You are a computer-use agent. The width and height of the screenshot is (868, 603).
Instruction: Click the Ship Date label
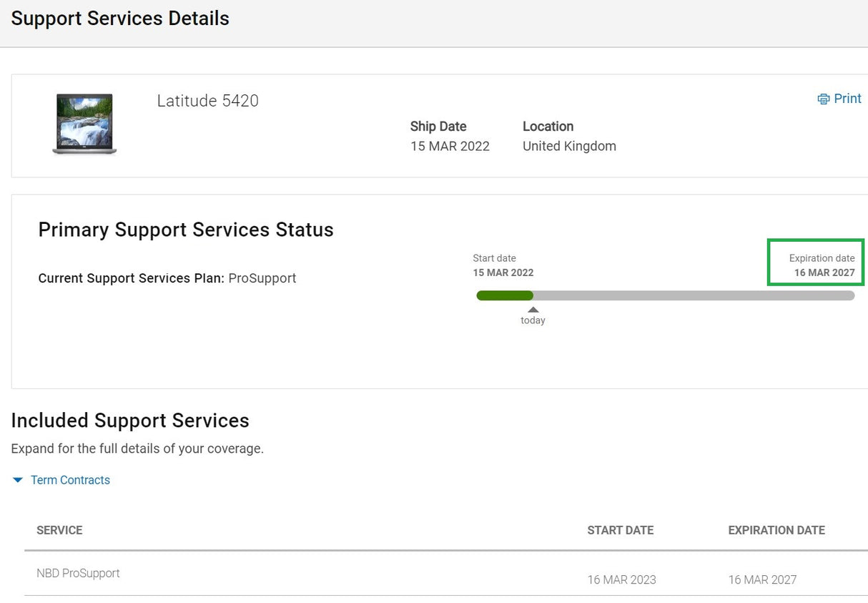(438, 127)
